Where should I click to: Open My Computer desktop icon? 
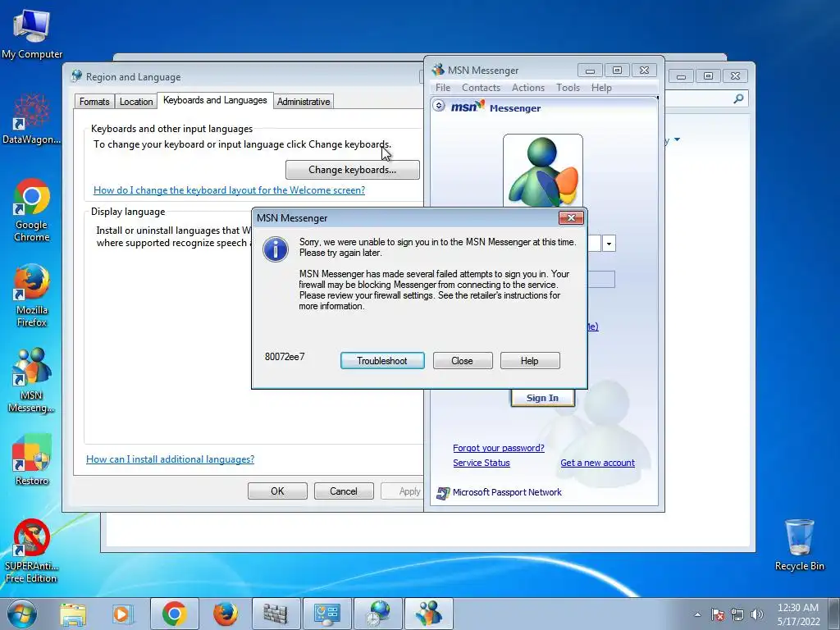click(32, 34)
